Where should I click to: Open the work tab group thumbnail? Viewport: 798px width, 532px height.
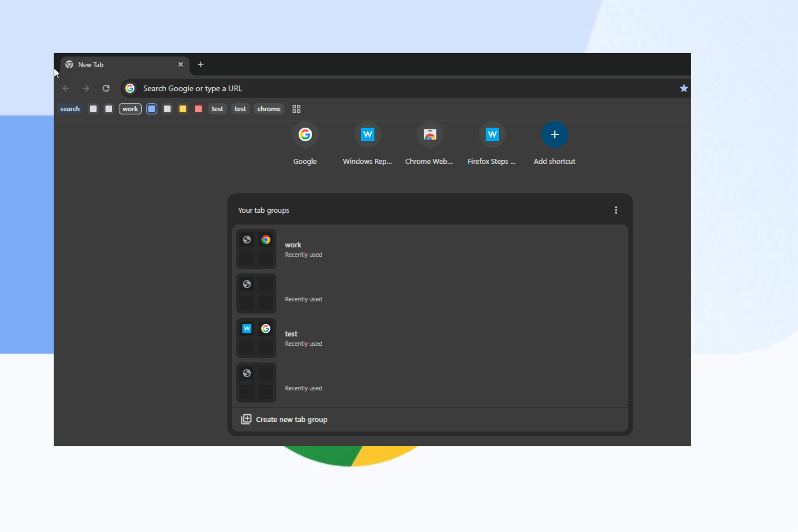(x=256, y=249)
